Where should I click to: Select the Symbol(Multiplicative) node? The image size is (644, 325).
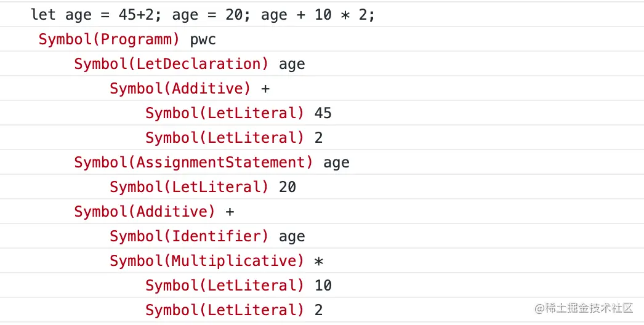[x=207, y=261]
